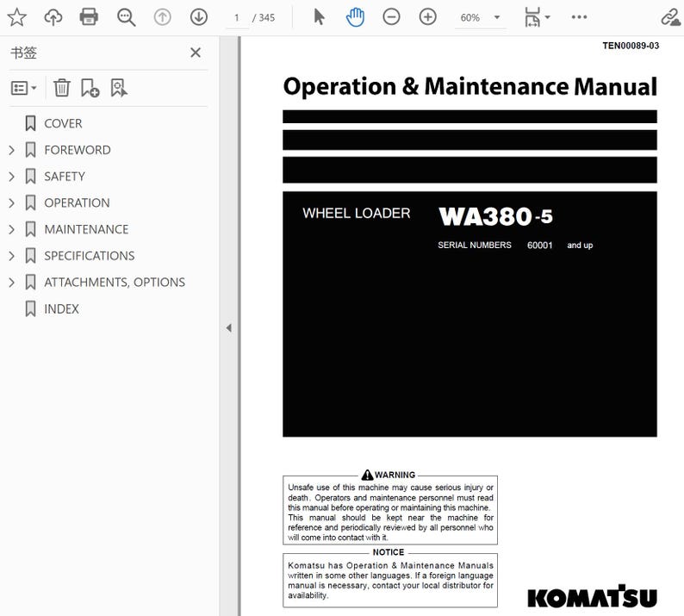Close the bookmarks panel
684x616 pixels.
[x=196, y=53]
